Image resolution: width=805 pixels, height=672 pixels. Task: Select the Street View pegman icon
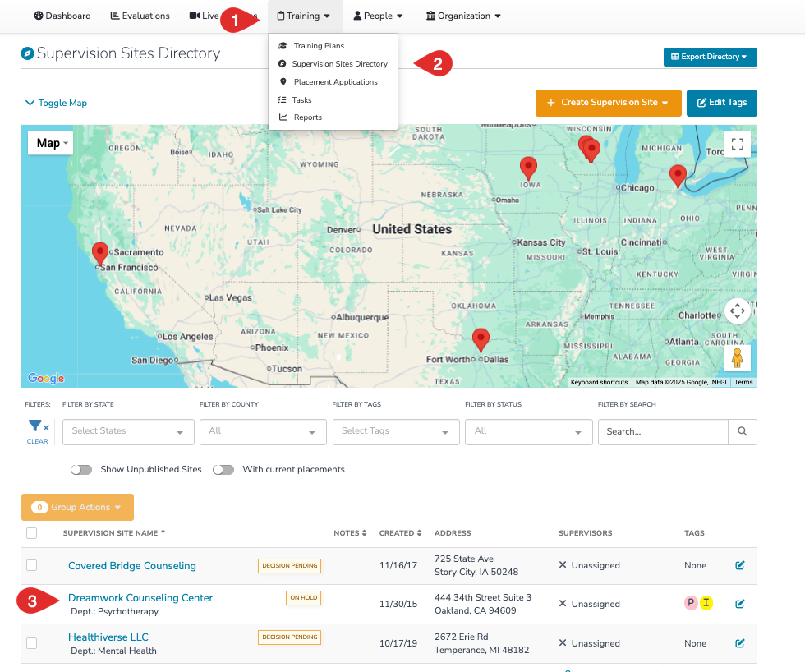pos(738,357)
